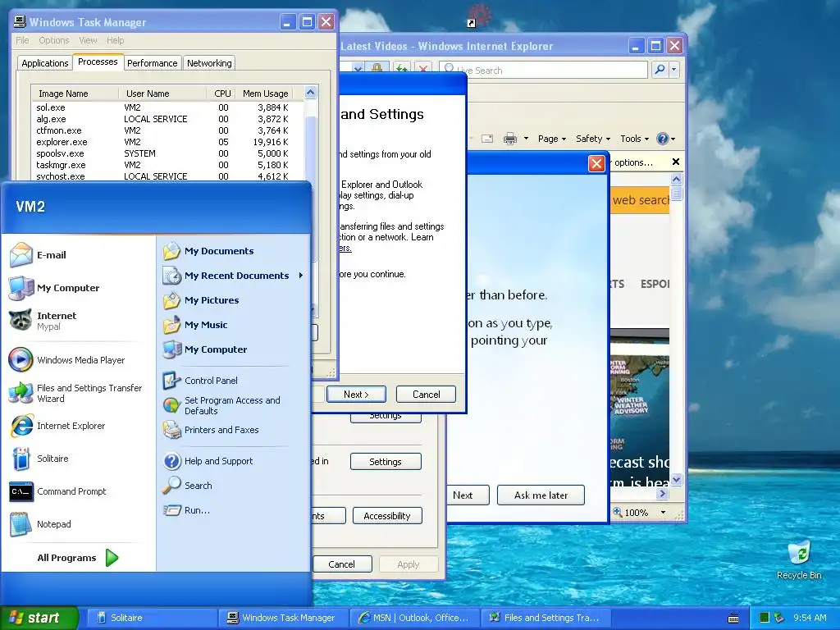Click Next in the Internet Explorer welcome dialog

pyautogui.click(x=467, y=495)
